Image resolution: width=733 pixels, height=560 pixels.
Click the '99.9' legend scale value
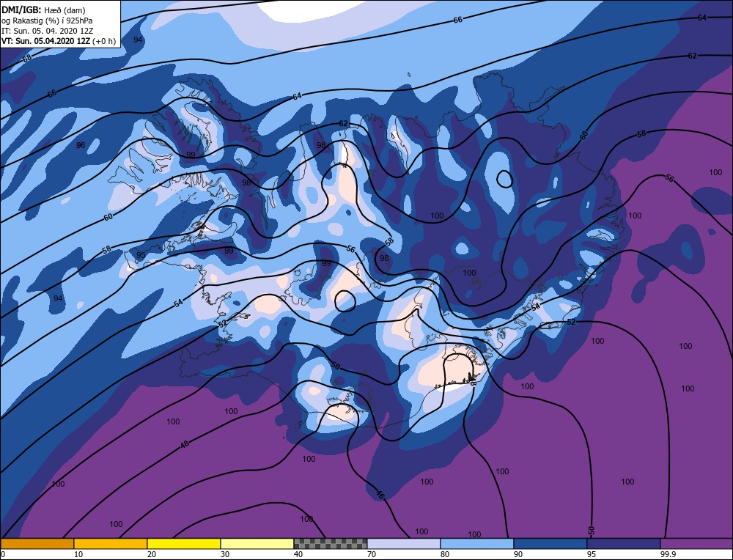666,554
